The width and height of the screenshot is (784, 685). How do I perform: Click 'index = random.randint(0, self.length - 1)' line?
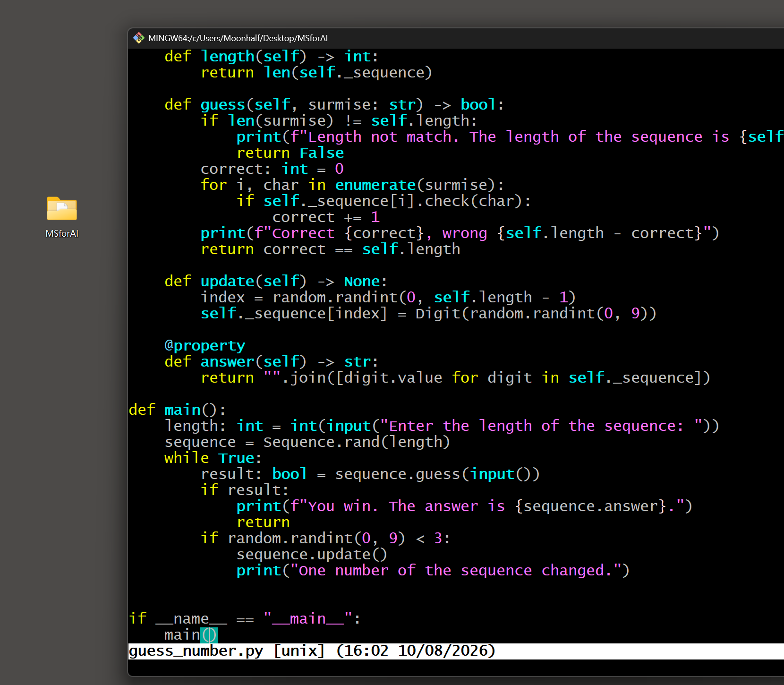(x=388, y=297)
